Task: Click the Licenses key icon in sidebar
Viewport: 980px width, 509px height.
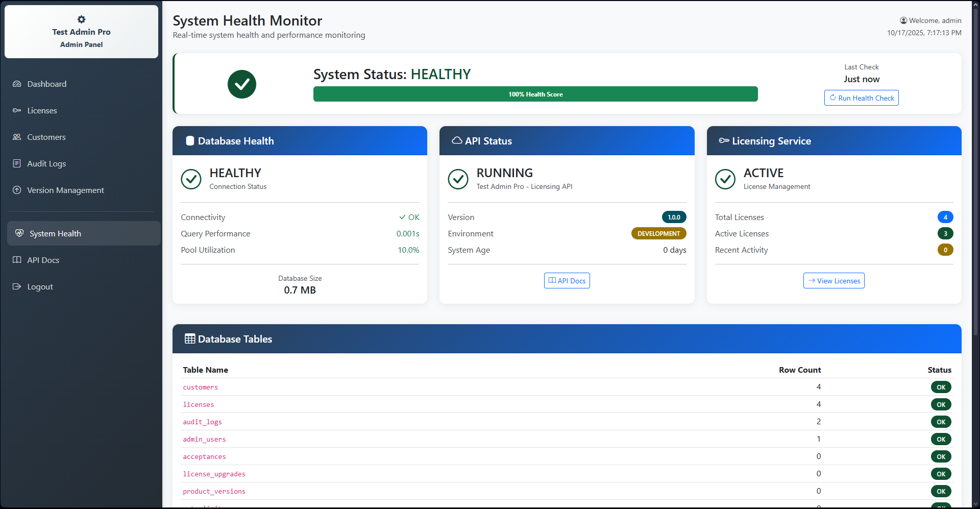Action: (x=17, y=111)
